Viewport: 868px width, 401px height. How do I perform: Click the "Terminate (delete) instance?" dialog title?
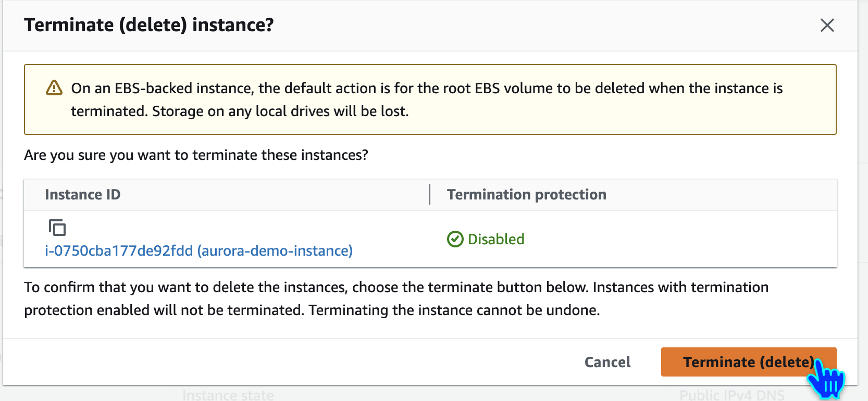[149, 25]
